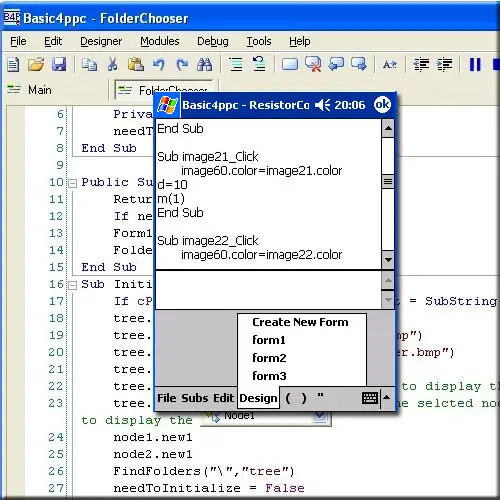Save using the floppy disk icon
The image size is (500, 500).
point(59,64)
